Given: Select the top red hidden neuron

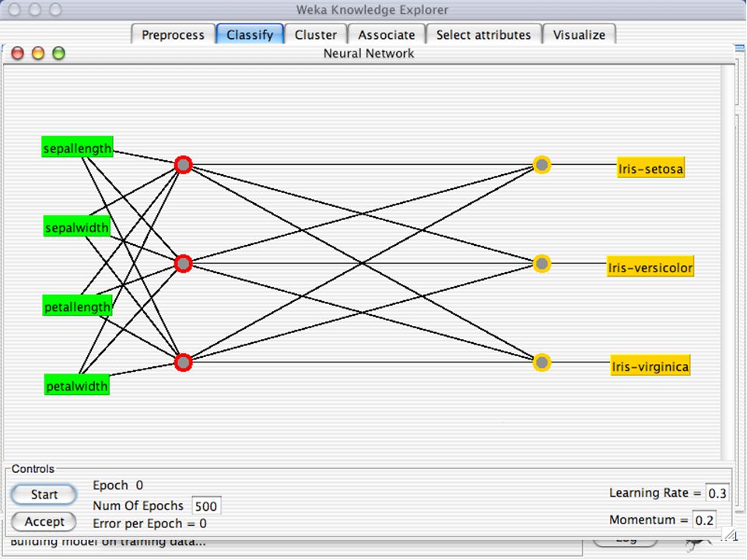Looking at the screenshot, I should [x=184, y=165].
